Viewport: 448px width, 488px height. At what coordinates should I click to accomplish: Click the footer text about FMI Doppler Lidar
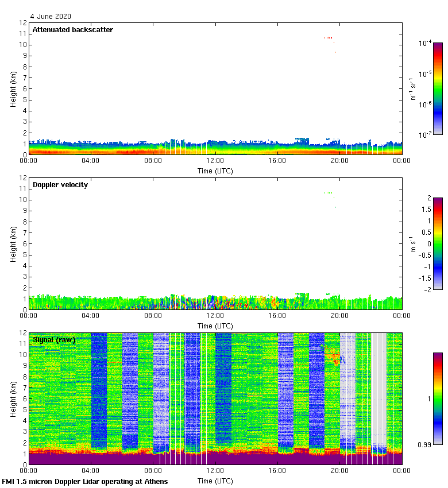(x=85, y=482)
